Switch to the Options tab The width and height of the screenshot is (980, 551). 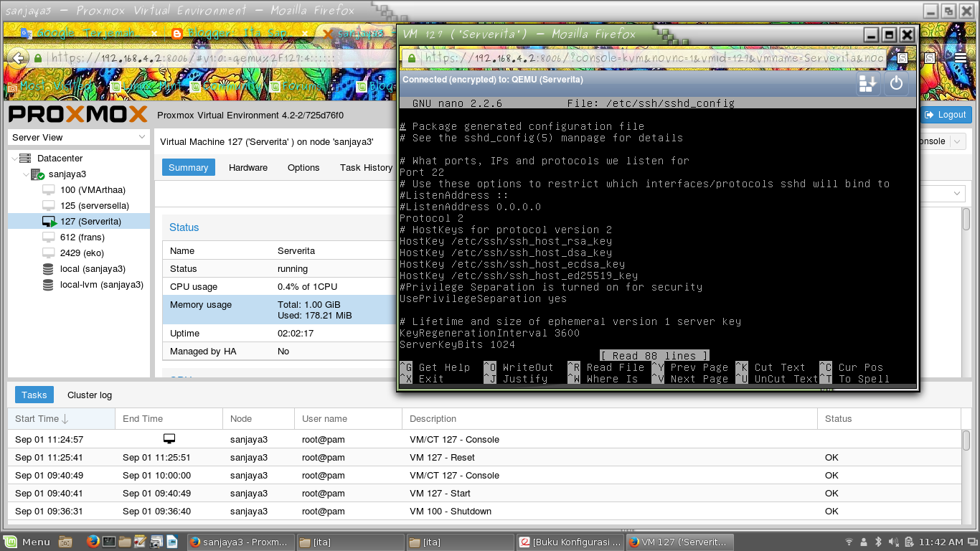point(303,167)
